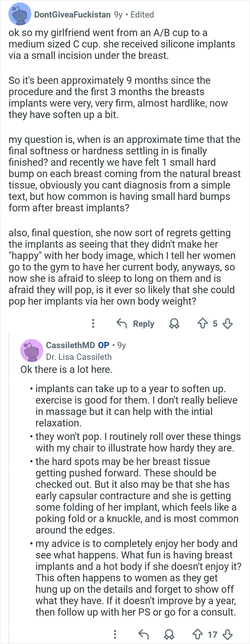
Task: Open the overflow menu on the top comment
Action: coord(93,324)
